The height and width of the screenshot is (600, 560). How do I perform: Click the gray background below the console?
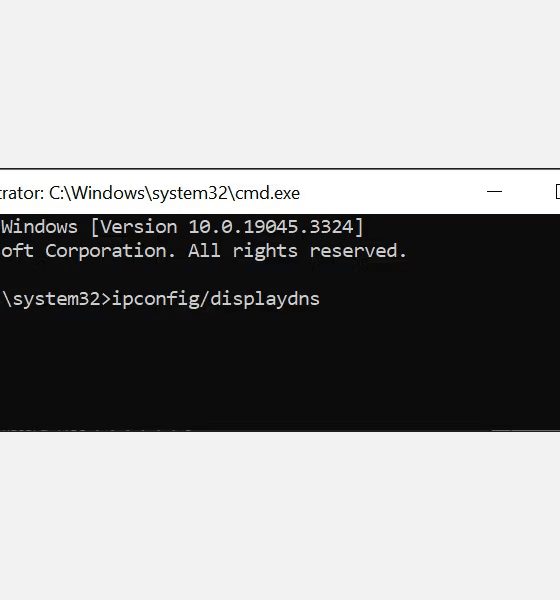[x=280, y=516]
